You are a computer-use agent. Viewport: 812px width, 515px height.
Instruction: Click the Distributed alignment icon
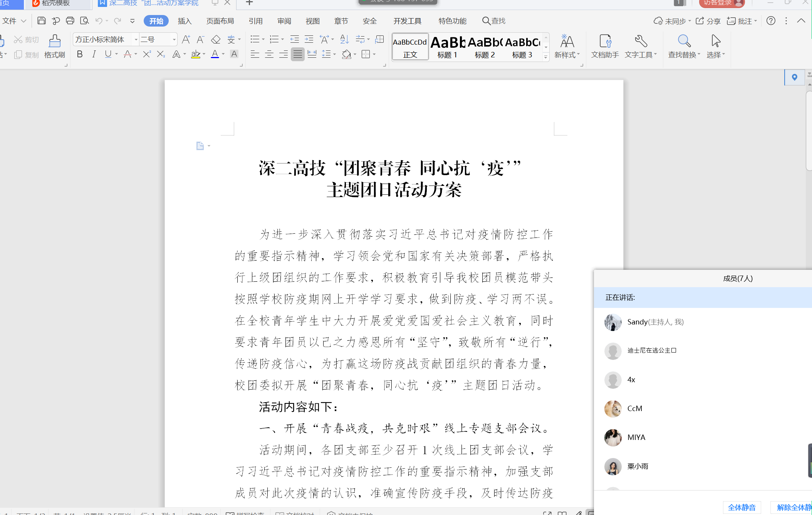312,54
